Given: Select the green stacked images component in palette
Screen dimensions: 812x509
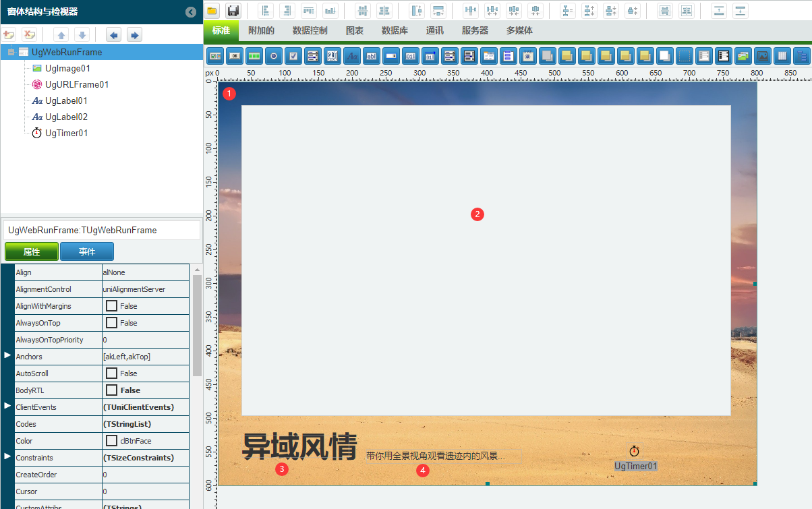Looking at the screenshot, I should click(743, 56).
